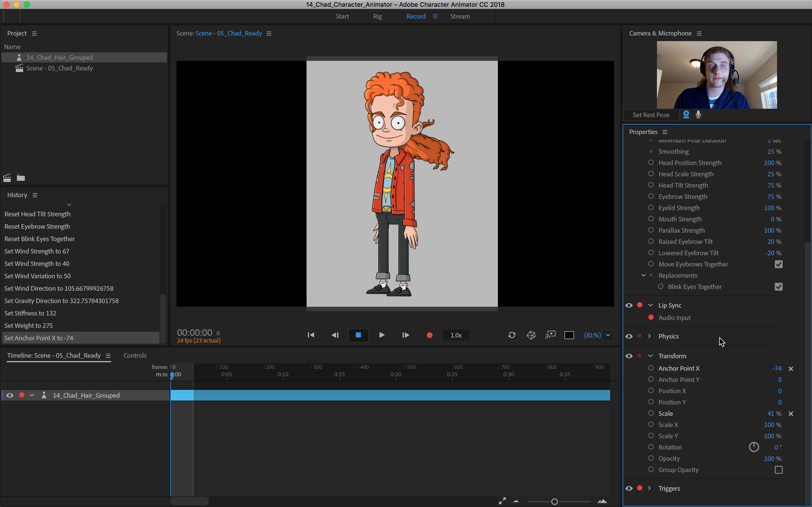Open the Properties panel menu icon

tap(665, 132)
